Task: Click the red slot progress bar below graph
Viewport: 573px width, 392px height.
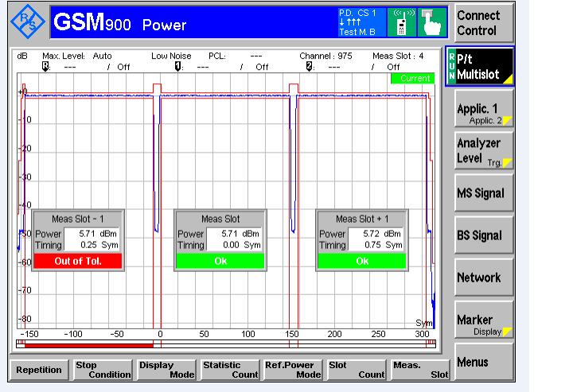Action: [x=89, y=345]
